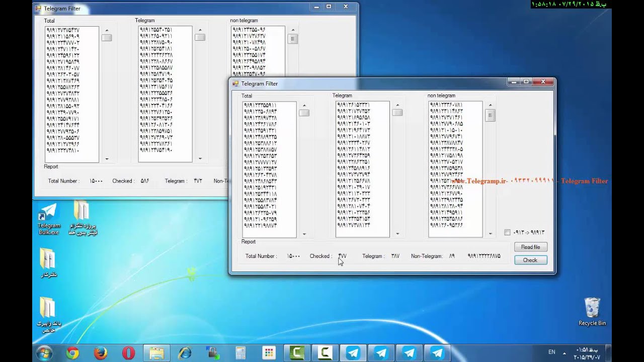Click scroll thumb of back window Telegram list
644x362 pixels.
click(200, 37)
